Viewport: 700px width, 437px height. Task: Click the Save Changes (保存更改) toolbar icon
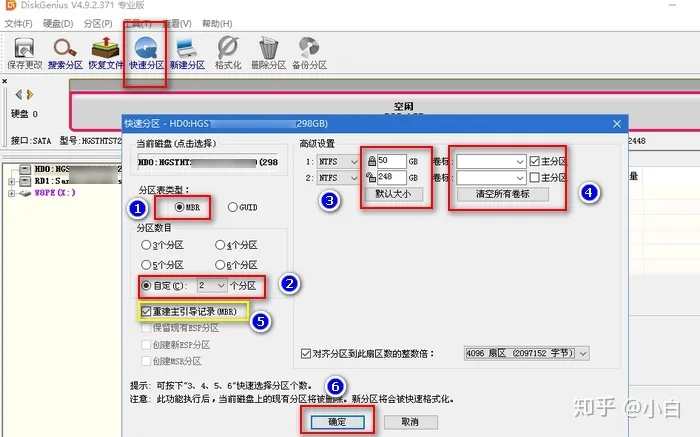click(x=24, y=50)
